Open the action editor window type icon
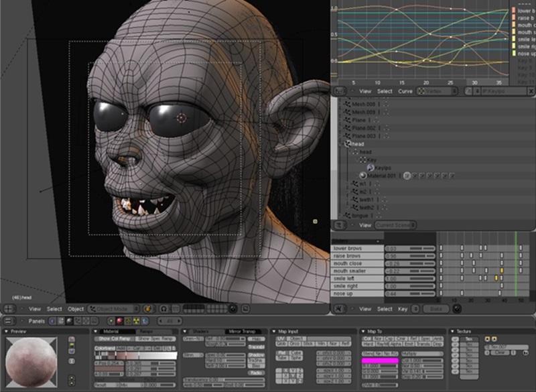The height and width of the screenshot is (392, 536). [340, 309]
